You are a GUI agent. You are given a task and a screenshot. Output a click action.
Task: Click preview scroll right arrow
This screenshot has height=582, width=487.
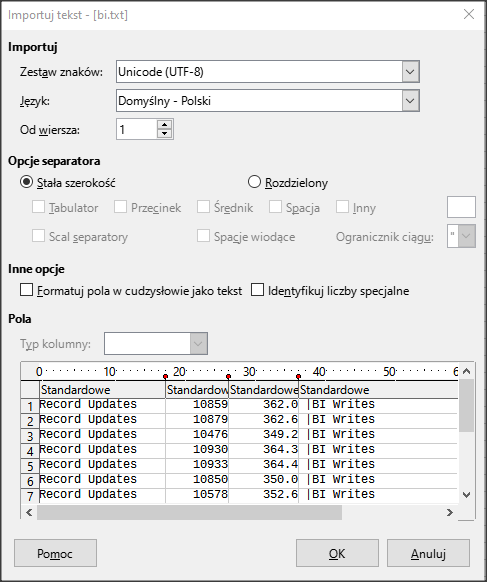coord(450,512)
